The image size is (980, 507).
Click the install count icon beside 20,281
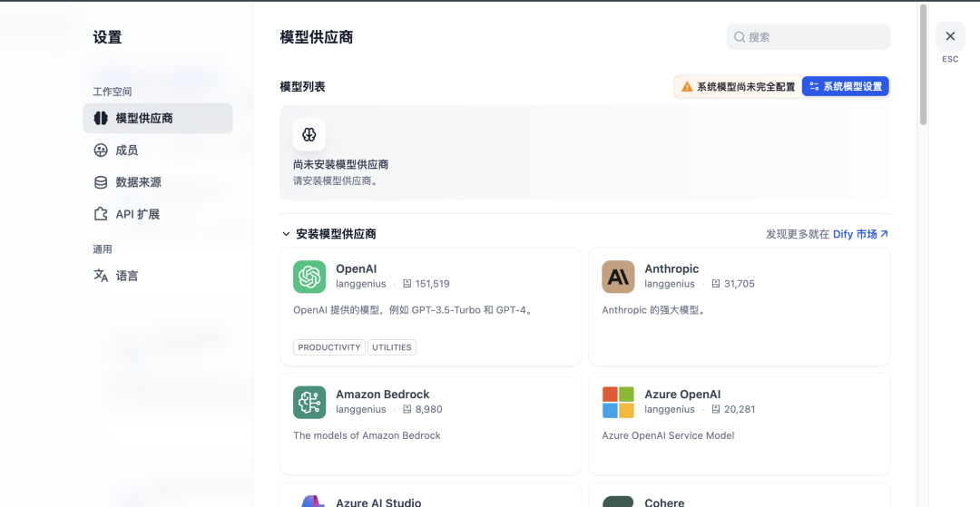pos(716,409)
